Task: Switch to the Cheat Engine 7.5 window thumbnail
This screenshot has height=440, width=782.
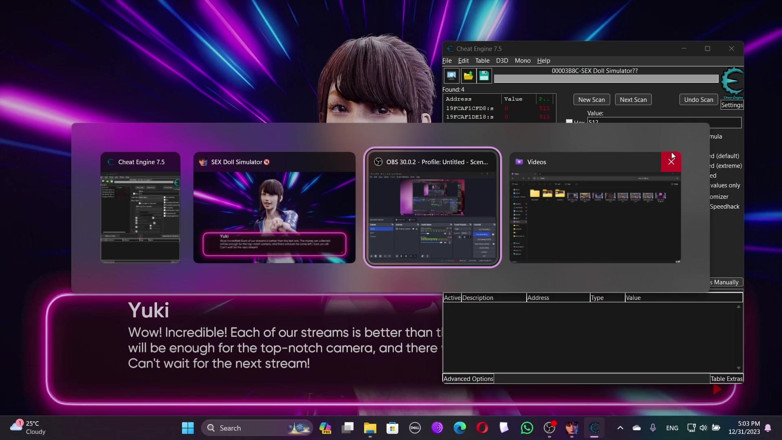Action: click(140, 207)
